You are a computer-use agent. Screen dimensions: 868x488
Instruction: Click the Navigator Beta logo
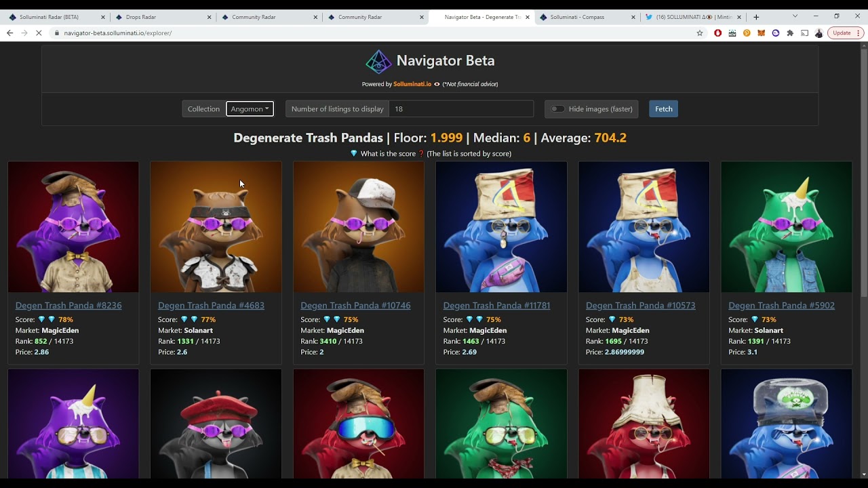(x=378, y=62)
